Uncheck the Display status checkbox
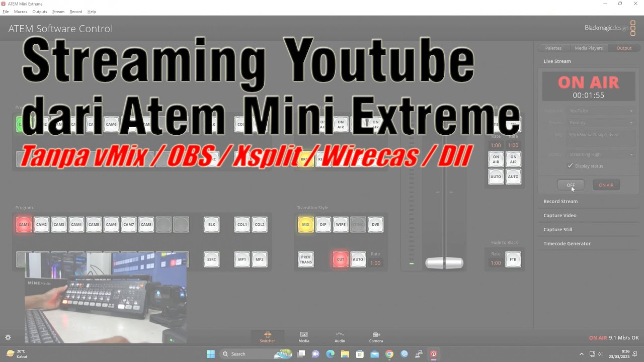 [x=570, y=166]
